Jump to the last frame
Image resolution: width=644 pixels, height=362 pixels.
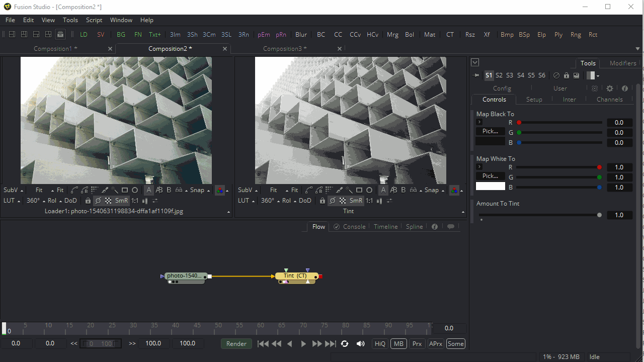click(331, 344)
